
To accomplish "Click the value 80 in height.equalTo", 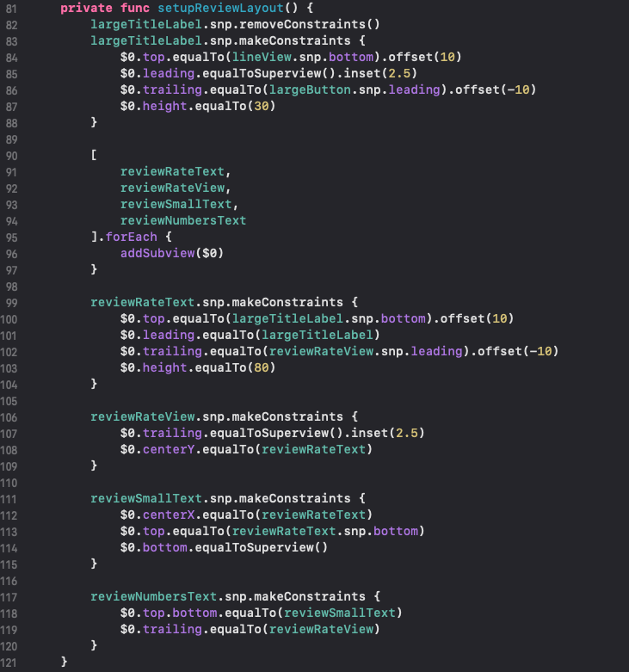I will [x=262, y=367].
